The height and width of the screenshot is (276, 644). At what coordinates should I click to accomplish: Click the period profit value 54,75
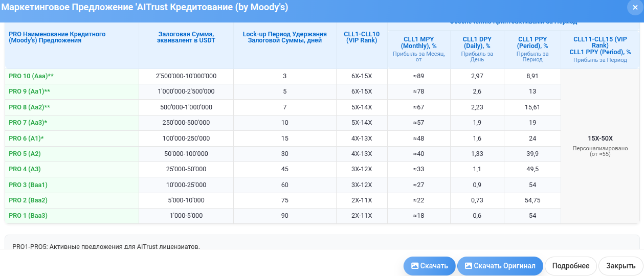coord(532,200)
